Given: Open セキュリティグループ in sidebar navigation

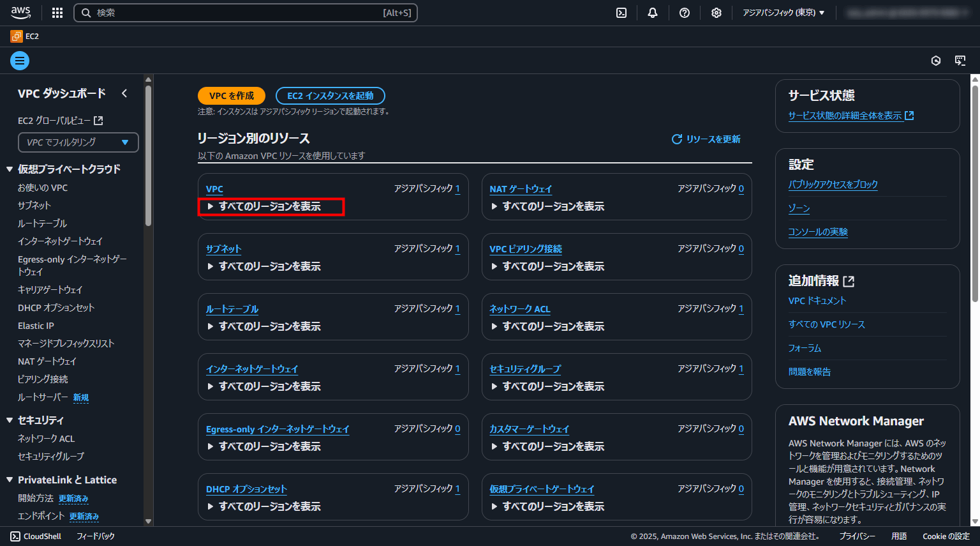Looking at the screenshot, I should click(x=51, y=457).
